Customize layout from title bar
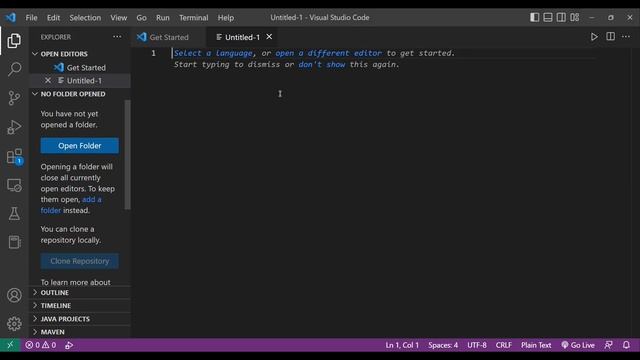The width and height of the screenshot is (640, 360). pyautogui.click(x=575, y=17)
